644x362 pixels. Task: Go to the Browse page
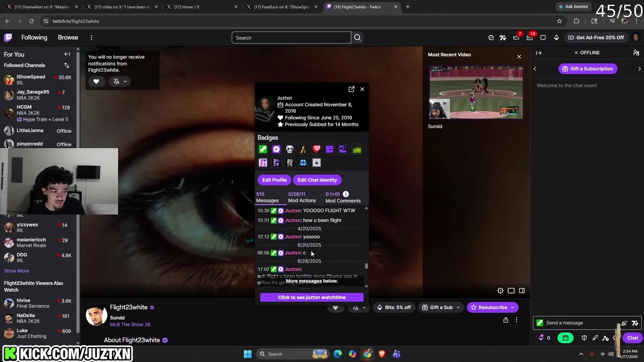[68, 38]
